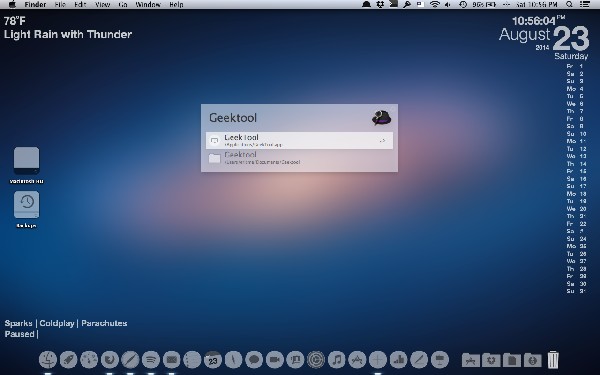This screenshot has height=375, width=600.
Task: Open the Applications folder stack in dock
Action: pos(471,360)
